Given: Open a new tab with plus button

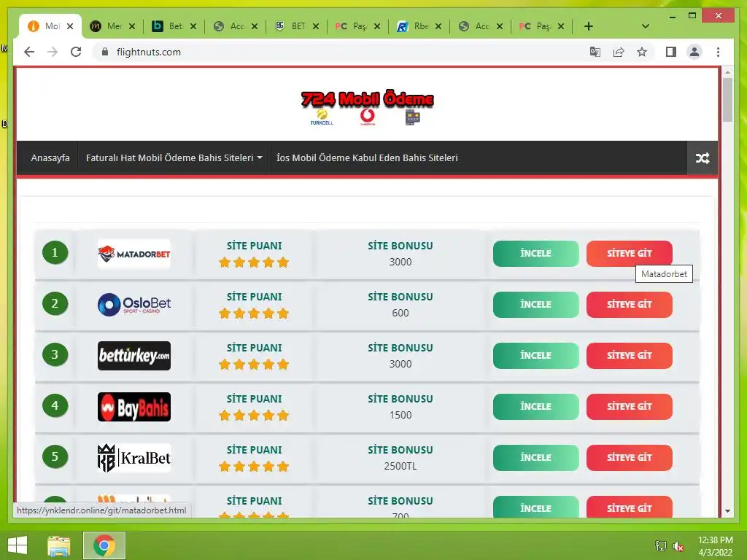Looking at the screenshot, I should 589,26.
